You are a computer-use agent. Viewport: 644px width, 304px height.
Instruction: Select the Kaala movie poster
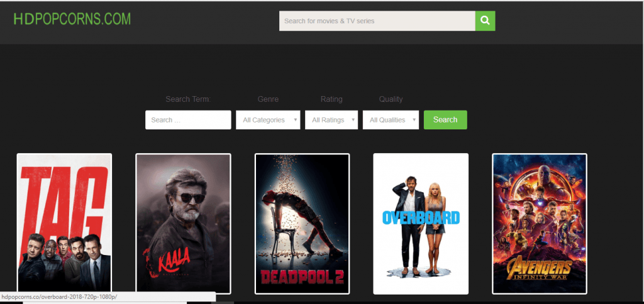pos(183,224)
